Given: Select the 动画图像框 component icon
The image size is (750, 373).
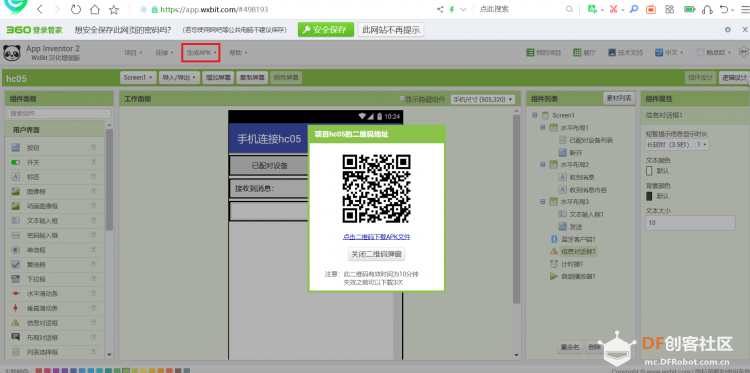Looking at the screenshot, I should pos(16,206).
